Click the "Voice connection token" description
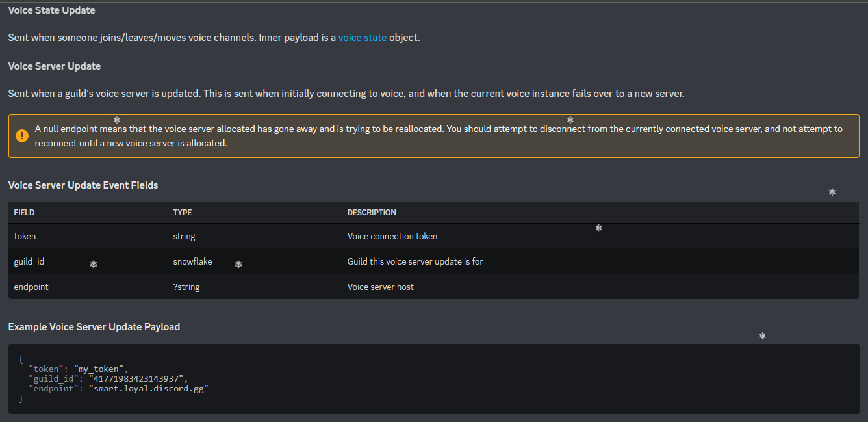 click(x=392, y=236)
